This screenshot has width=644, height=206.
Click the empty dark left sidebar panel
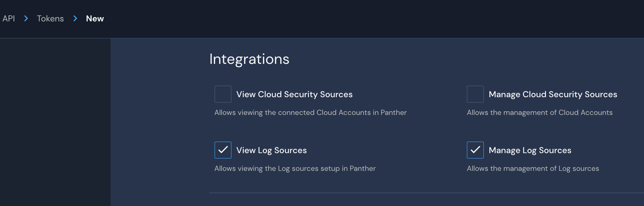(x=55, y=122)
